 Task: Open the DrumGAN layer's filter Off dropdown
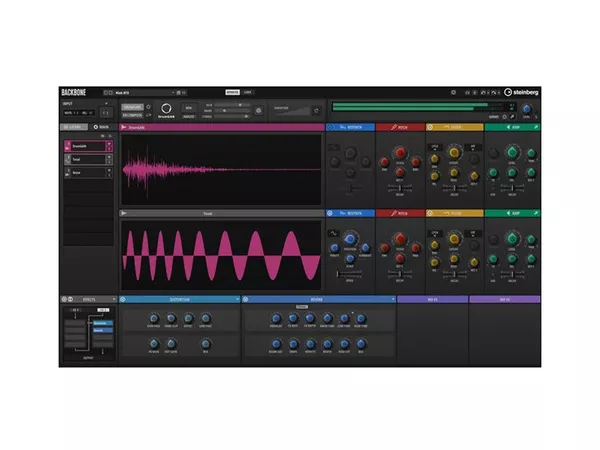coord(473,147)
